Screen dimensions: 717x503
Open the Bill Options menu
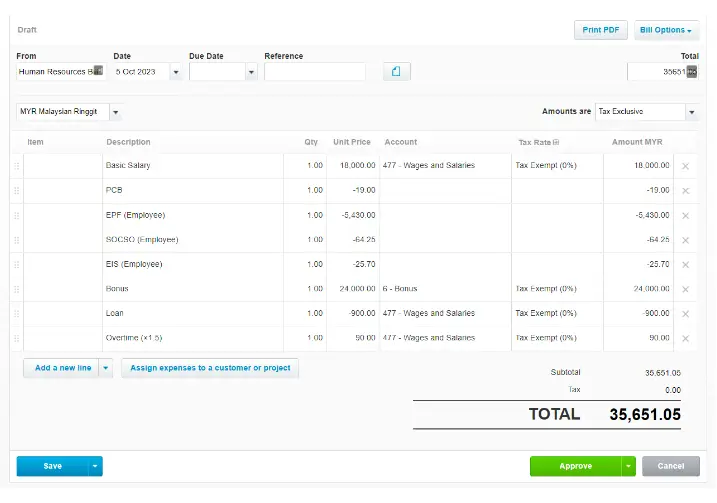(666, 30)
